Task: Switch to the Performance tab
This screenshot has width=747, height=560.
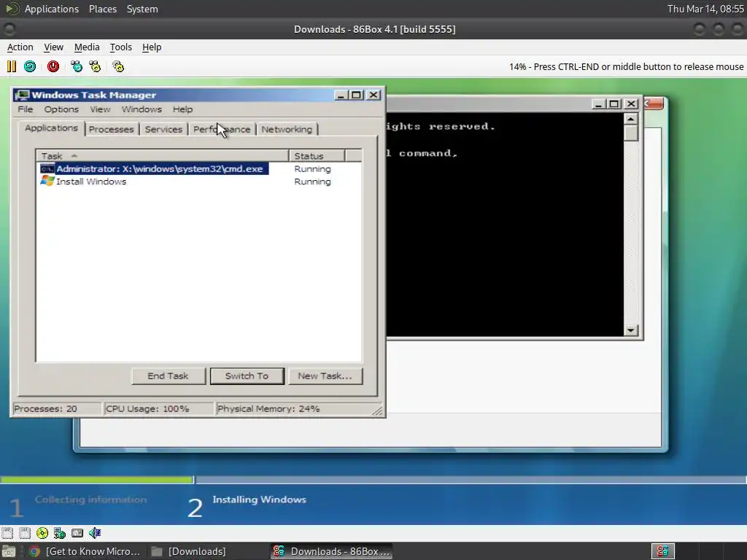Action: tap(222, 129)
